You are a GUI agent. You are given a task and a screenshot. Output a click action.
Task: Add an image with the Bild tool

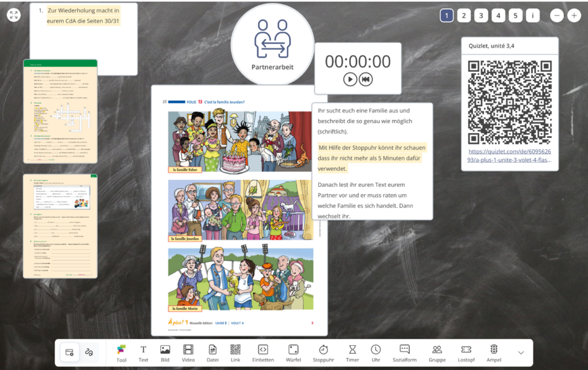pos(165,353)
